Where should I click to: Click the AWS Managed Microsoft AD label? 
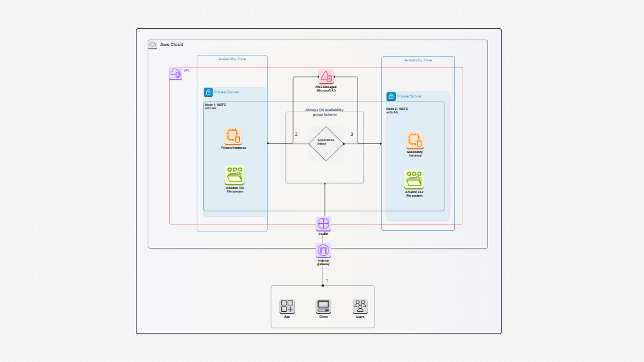click(x=326, y=89)
